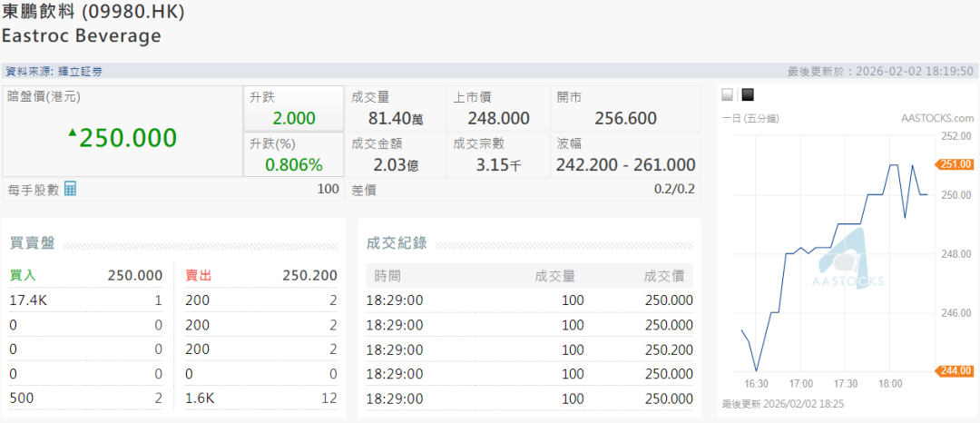The height and width of the screenshot is (423, 980).
Task: Select the 賣出 ask column header
Action: pos(199,275)
